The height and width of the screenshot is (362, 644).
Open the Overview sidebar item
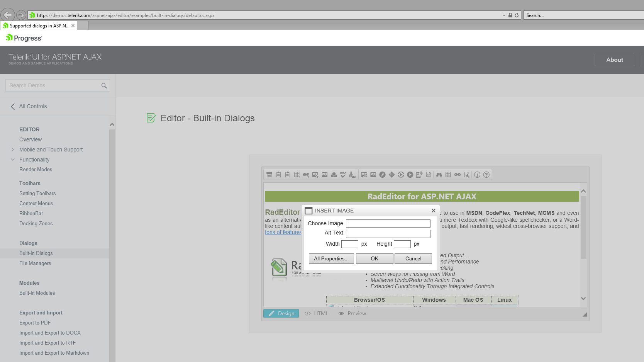(31, 139)
